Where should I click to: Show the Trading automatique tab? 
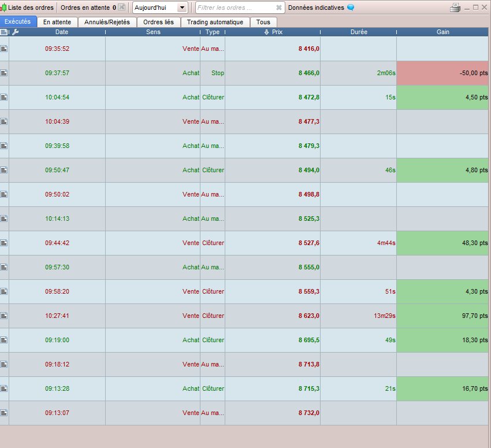[x=215, y=22]
